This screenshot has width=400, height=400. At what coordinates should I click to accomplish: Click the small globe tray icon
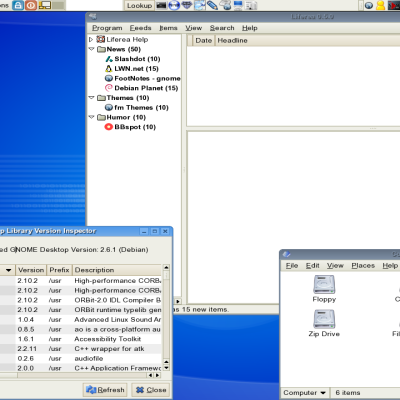369,5
